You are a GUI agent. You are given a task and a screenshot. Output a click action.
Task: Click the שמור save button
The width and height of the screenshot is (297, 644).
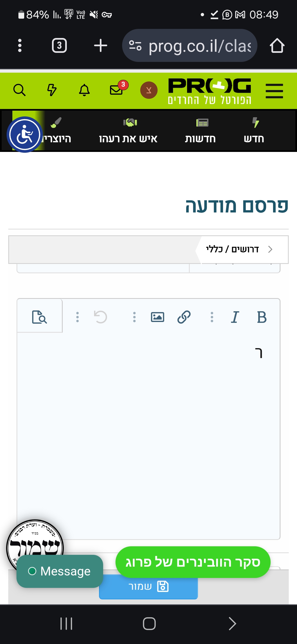pyautogui.click(x=148, y=587)
